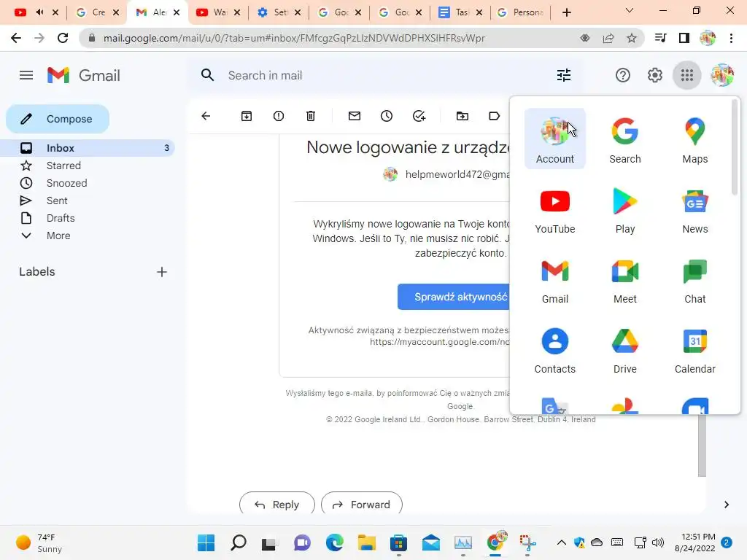Add this email to Tasks
The image size is (747, 560).
[419, 116]
